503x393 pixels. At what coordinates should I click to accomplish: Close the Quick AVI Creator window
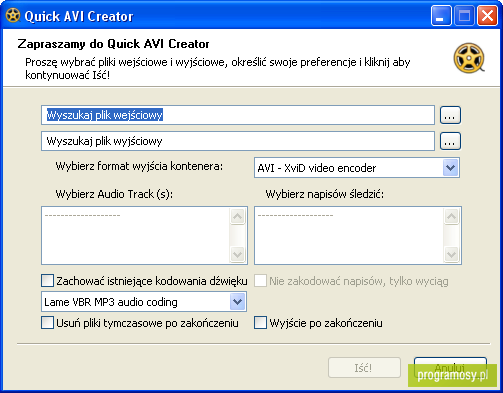(x=487, y=16)
